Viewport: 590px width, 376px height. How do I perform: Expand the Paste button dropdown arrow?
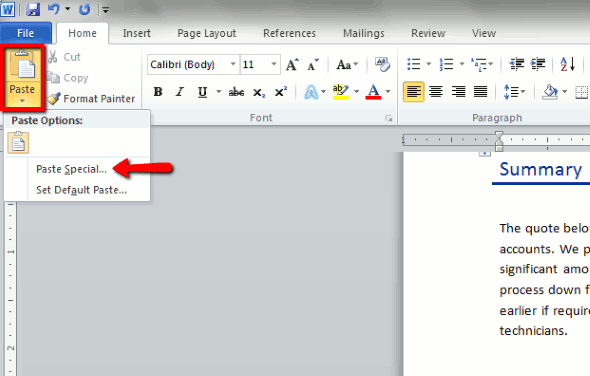(x=22, y=100)
